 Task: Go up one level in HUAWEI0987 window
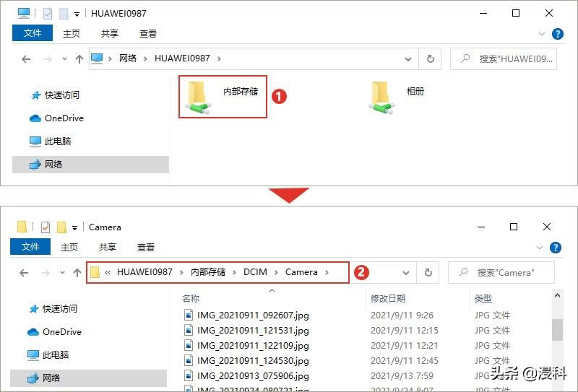pyautogui.click(x=79, y=59)
